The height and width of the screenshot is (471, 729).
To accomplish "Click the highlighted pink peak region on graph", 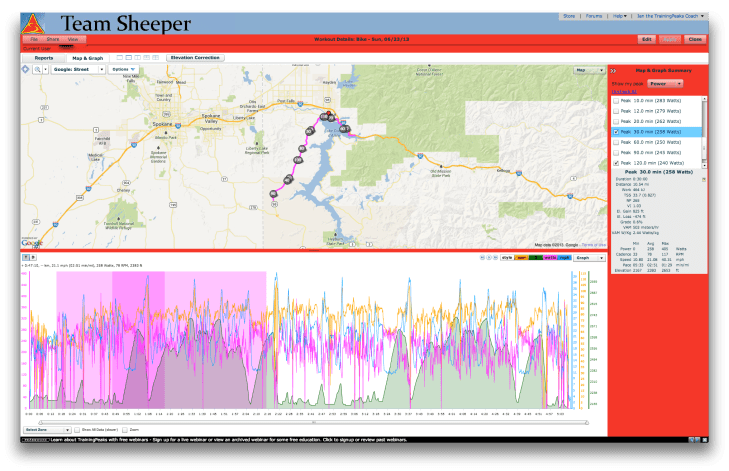I will (x=161, y=340).
